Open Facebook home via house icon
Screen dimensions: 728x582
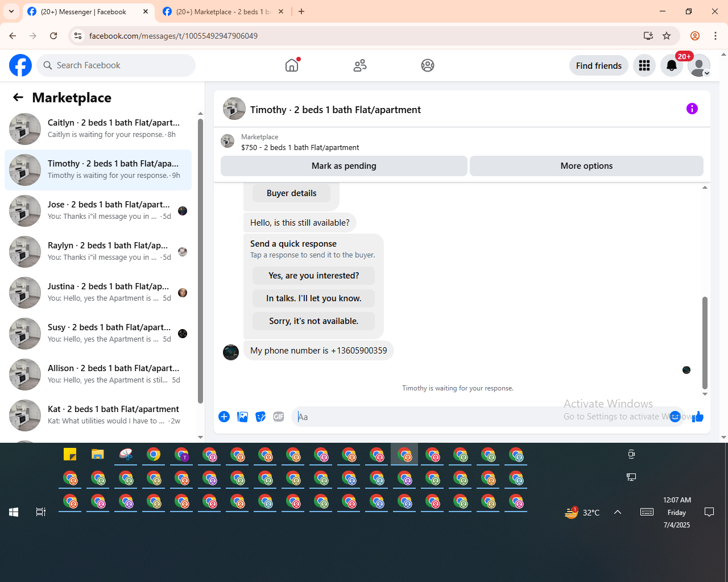click(292, 65)
